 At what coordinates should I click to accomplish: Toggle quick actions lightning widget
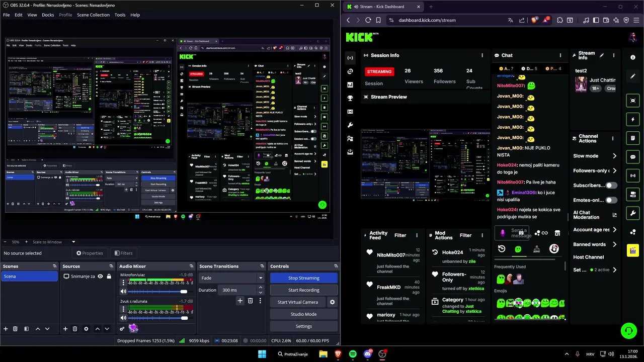pos(633,120)
